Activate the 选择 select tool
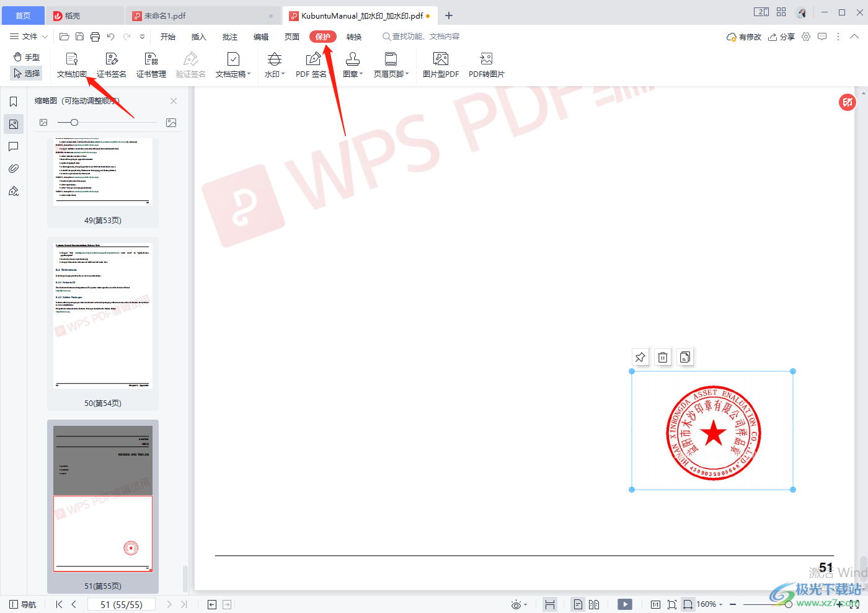Screen dimensions: 868x613 point(27,73)
